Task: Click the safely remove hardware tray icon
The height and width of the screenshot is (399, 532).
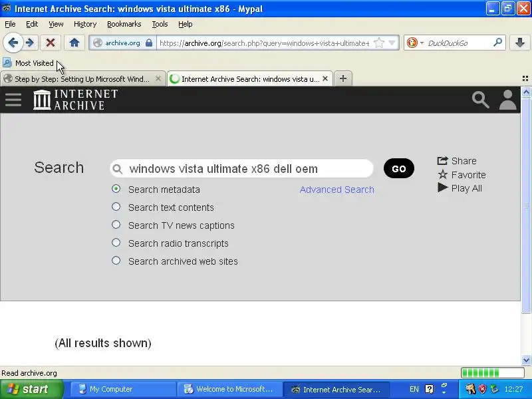Action: (494, 389)
